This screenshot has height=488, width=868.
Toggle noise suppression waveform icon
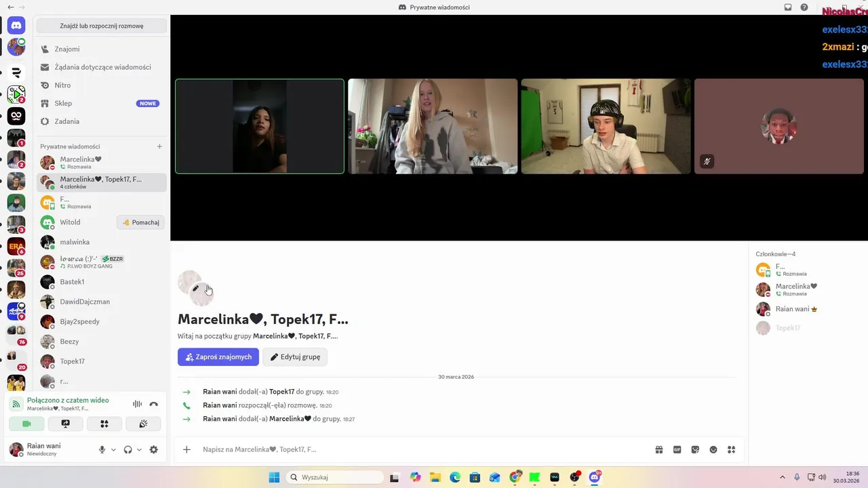point(138,404)
